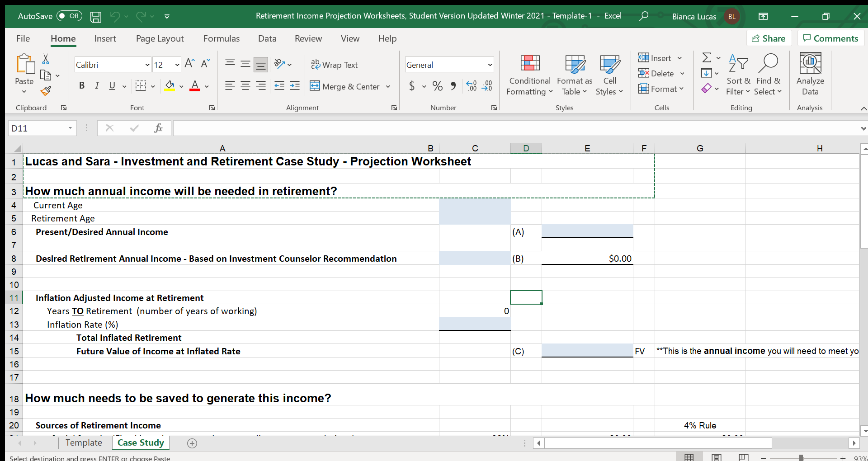
Task: Apply middle align to cells
Action: 245,64
